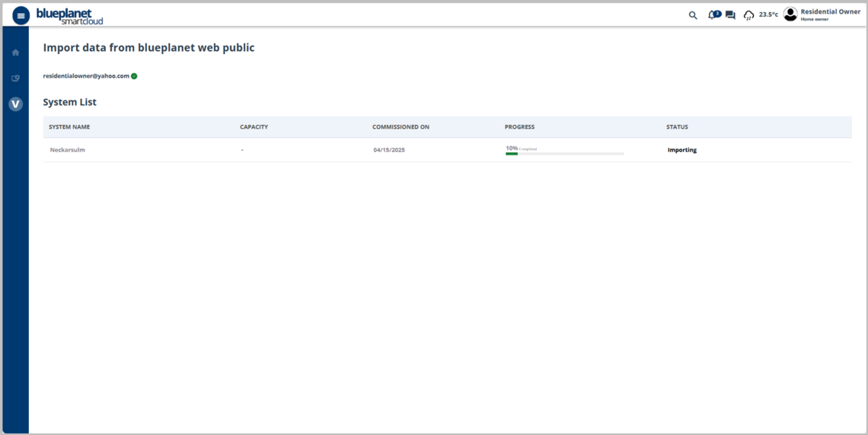Click the Home icon in sidebar
Image resolution: width=868 pixels, height=435 pixels.
coord(15,53)
